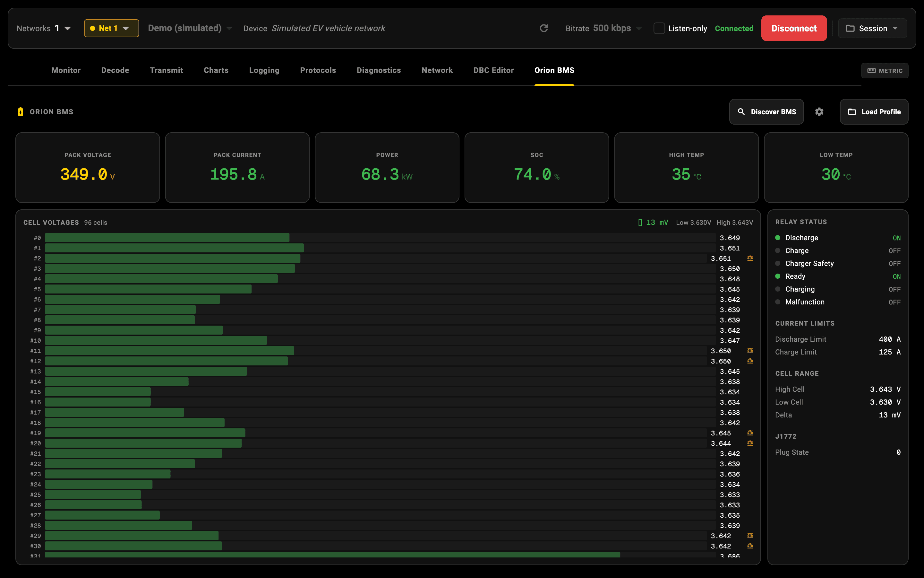924x578 pixels.
Task: Click the Pack Voltage 349.0 V card
Action: [88, 167]
